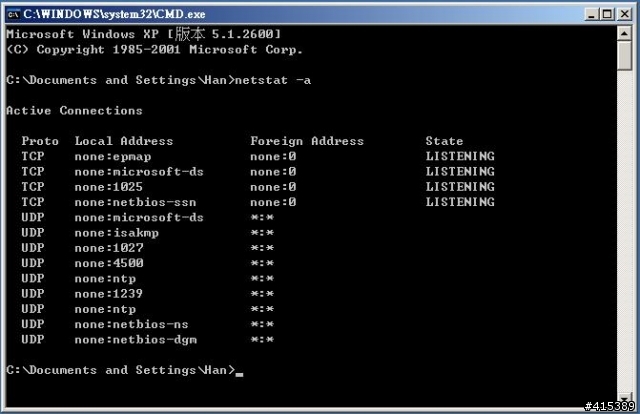Click 'none:4500' local address
This screenshot has height=414, width=640.
coord(109,263)
